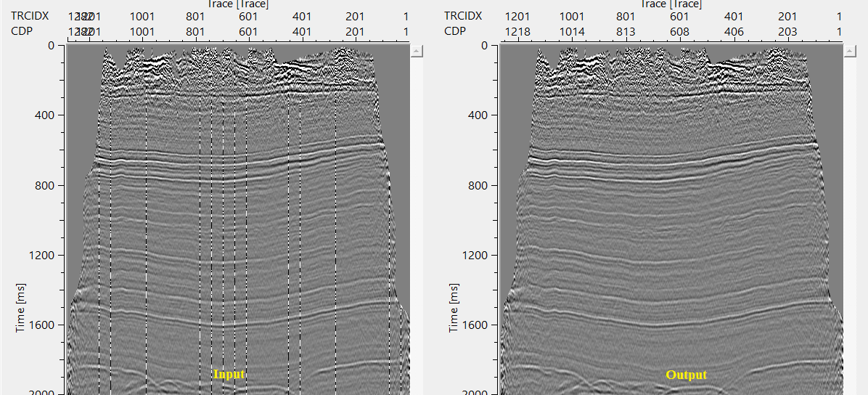Click CDP value 608 on Output panel

(679, 31)
